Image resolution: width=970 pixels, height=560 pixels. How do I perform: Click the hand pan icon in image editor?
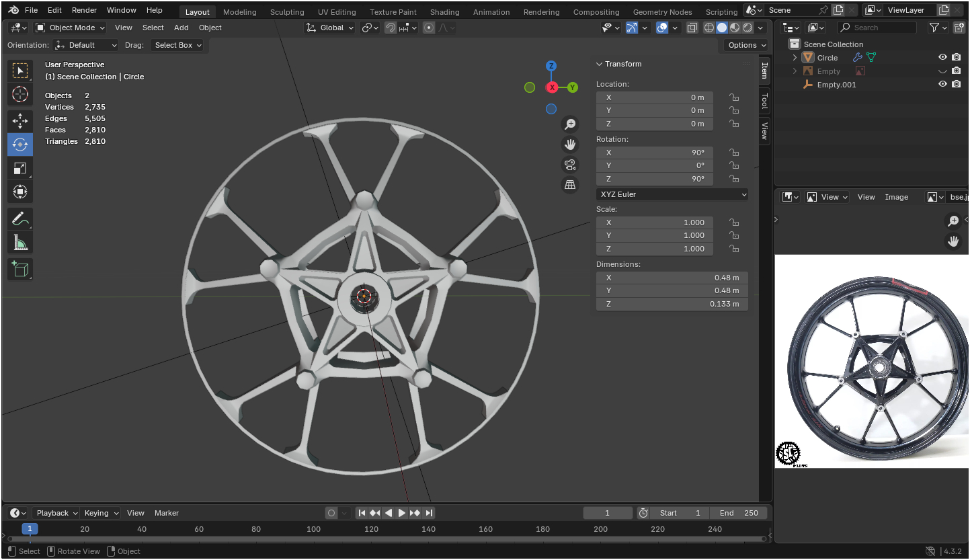coord(953,241)
